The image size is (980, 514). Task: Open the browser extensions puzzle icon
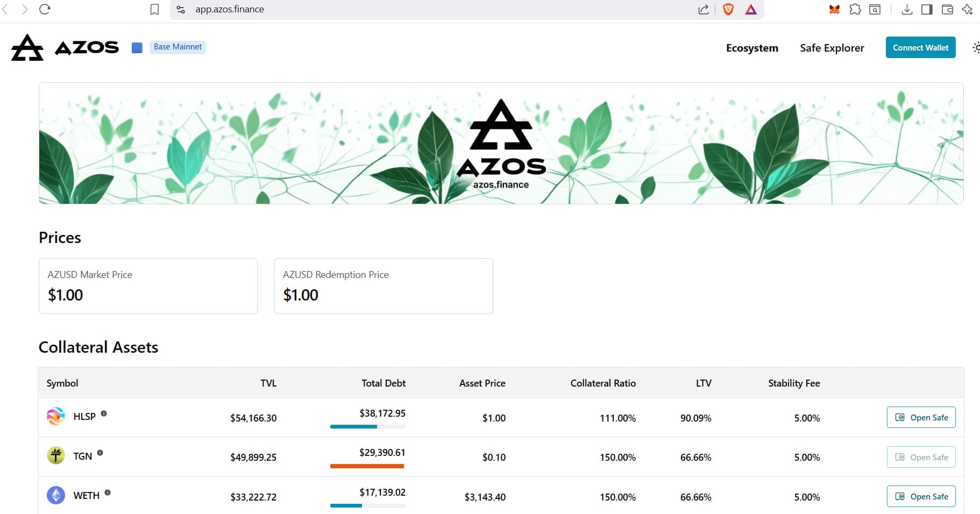click(855, 9)
